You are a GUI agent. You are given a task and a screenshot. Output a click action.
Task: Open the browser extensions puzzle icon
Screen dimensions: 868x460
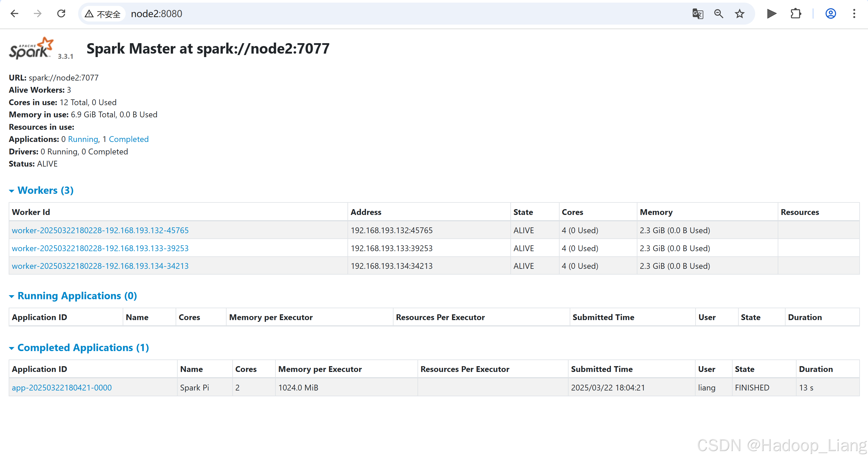click(x=796, y=14)
